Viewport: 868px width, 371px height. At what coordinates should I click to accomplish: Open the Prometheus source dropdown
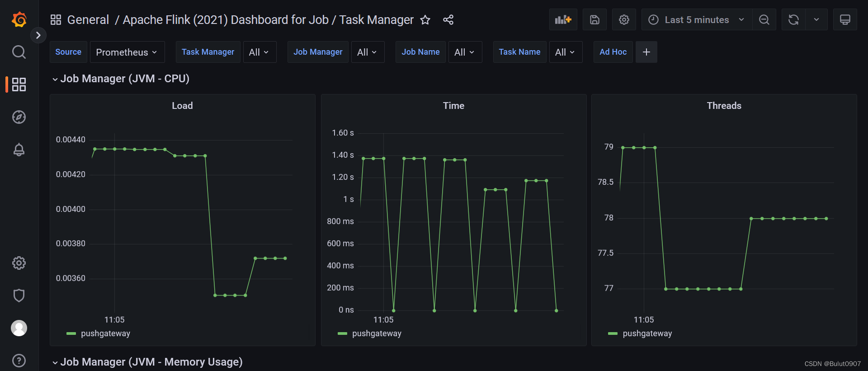tap(127, 52)
